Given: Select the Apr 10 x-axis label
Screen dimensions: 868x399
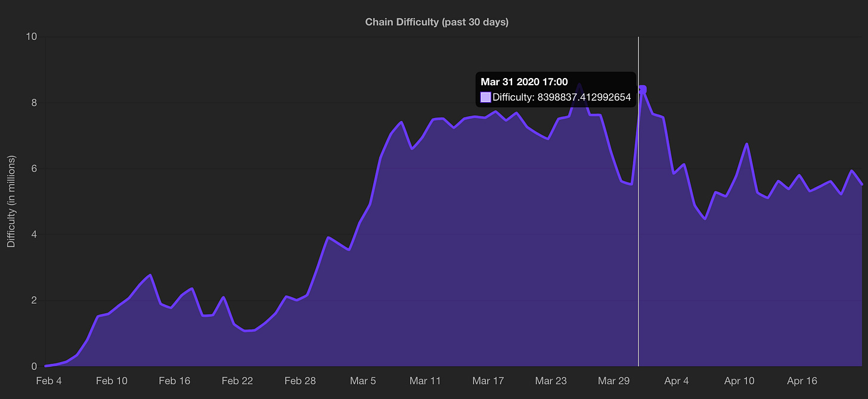Looking at the screenshot, I should pyautogui.click(x=739, y=381).
